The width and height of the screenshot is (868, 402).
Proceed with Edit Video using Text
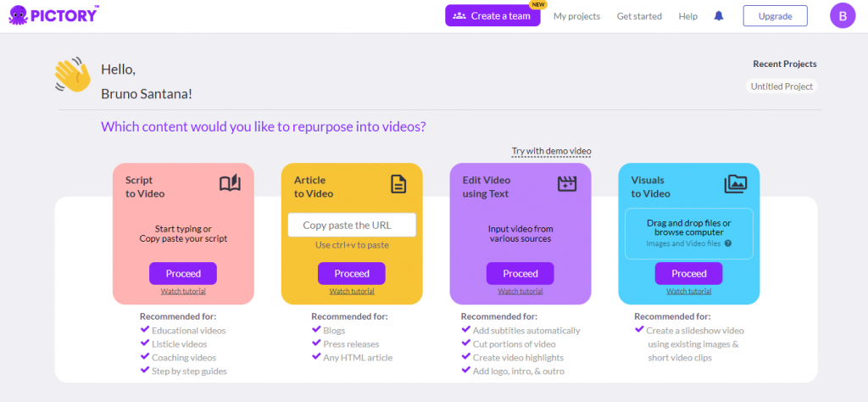pyautogui.click(x=520, y=273)
